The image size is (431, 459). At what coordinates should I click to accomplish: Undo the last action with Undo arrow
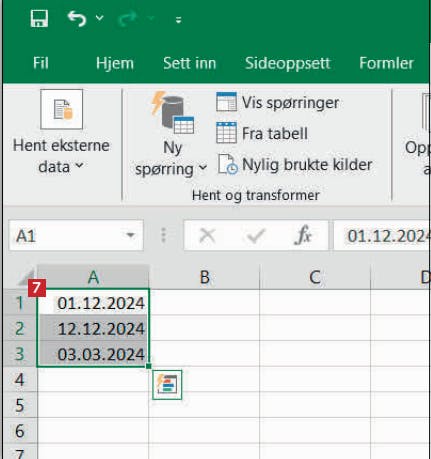tap(77, 18)
